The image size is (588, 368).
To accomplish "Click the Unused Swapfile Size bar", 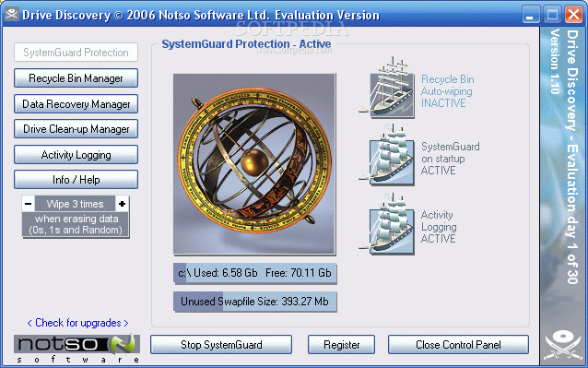I will pos(255,302).
